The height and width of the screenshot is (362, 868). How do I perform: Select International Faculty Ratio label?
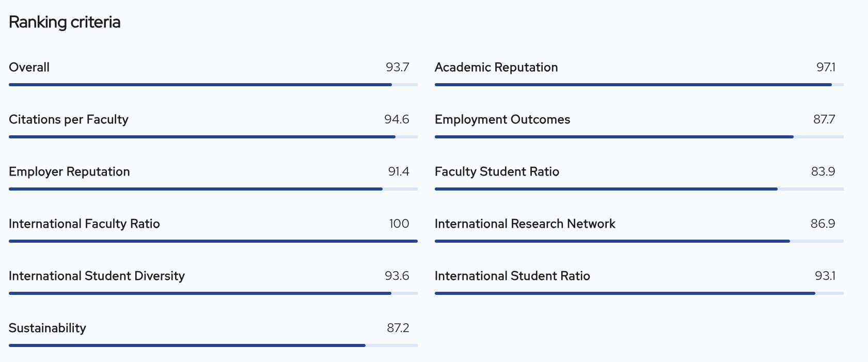84,224
